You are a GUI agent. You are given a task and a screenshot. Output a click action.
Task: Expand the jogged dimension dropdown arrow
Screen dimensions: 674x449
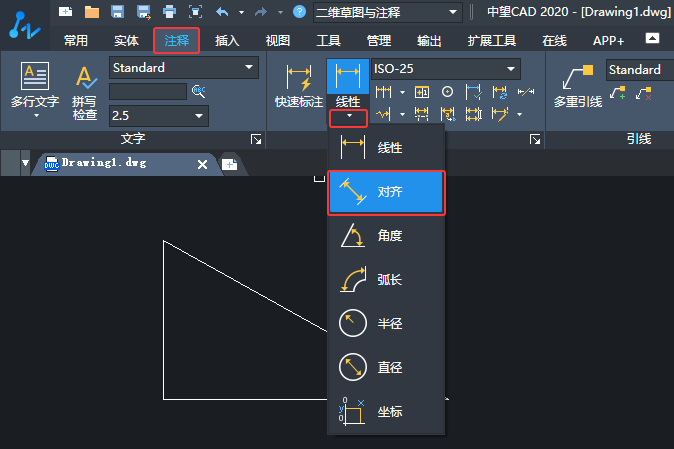coord(402,114)
